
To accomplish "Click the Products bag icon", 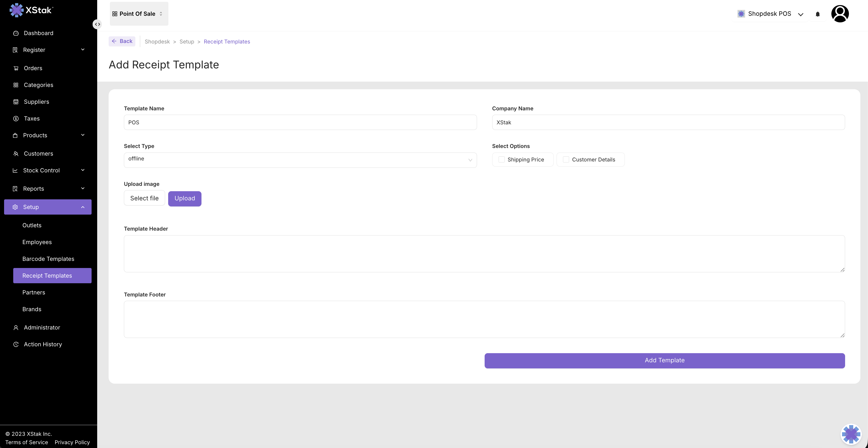I will pos(15,136).
